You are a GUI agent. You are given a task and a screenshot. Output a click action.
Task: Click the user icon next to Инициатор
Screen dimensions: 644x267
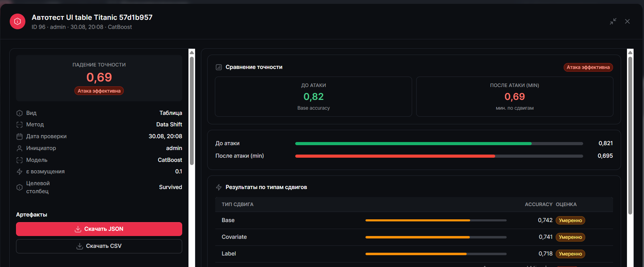click(19, 148)
